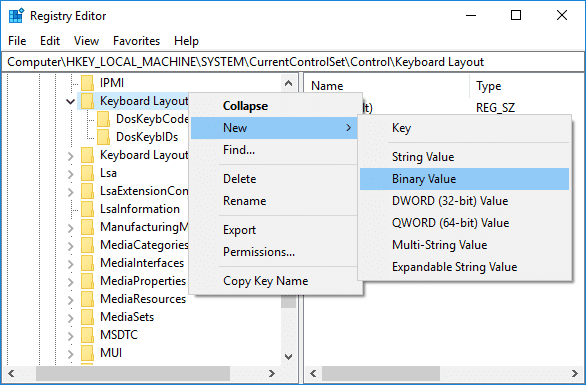Choose Rename in the context menu
Image resolution: width=586 pixels, height=385 pixels.
pyautogui.click(x=275, y=201)
